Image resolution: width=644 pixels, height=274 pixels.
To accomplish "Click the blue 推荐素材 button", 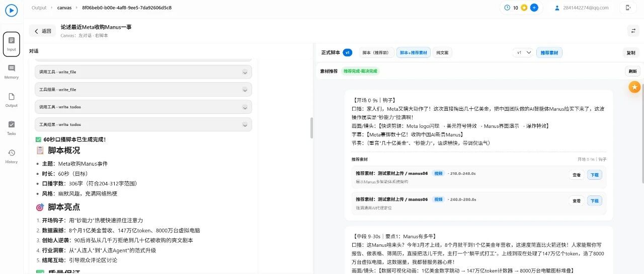I will click(549, 52).
